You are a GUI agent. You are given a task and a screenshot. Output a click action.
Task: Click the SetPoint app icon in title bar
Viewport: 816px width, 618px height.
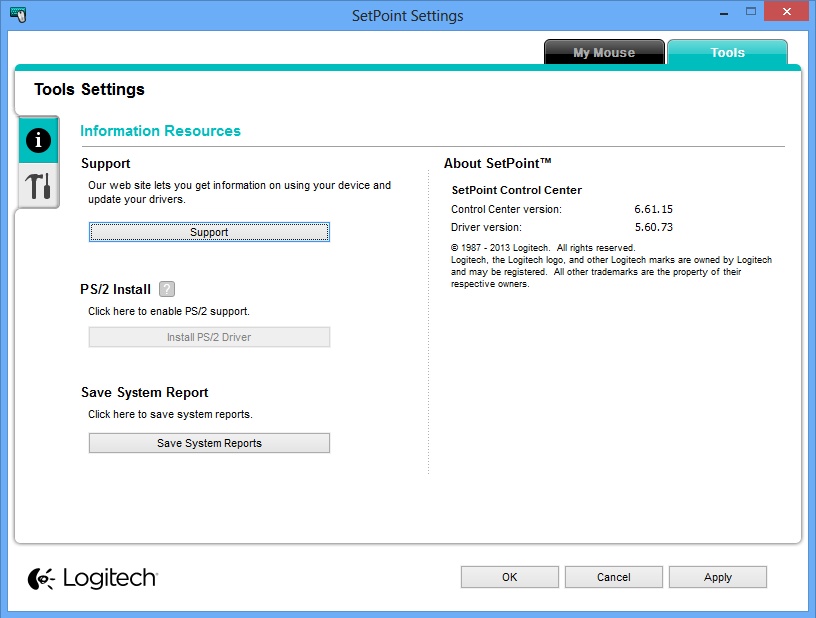pyautogui.click(x=18, y=15)
